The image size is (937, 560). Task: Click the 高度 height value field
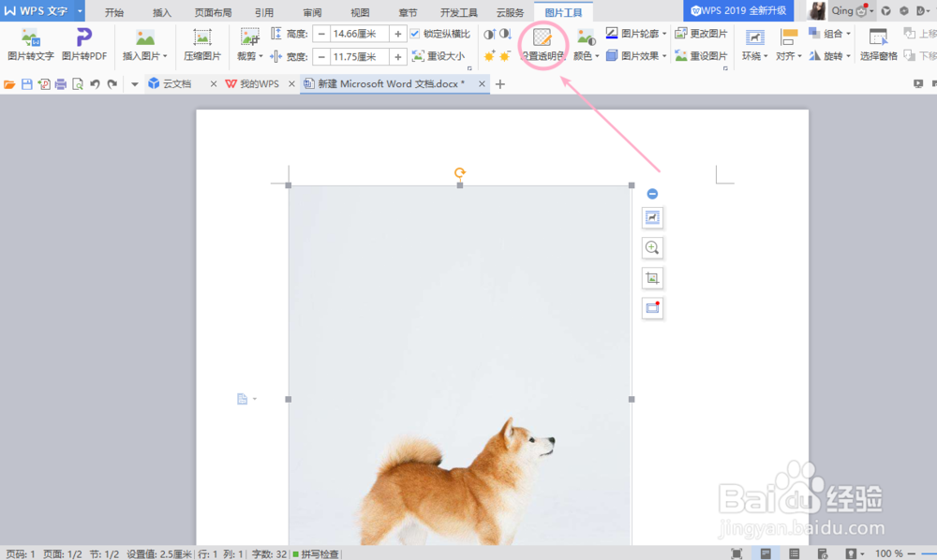[x=359, y=34]
